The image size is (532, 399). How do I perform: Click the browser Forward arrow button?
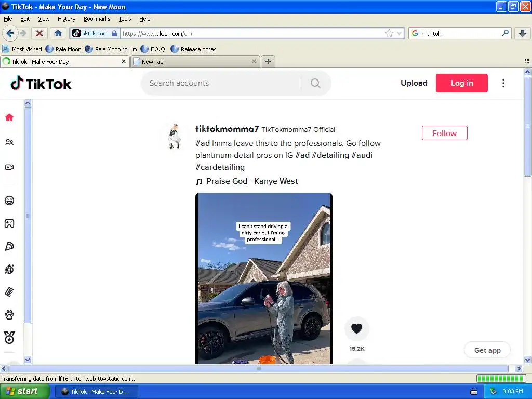(x=23, y=33)
